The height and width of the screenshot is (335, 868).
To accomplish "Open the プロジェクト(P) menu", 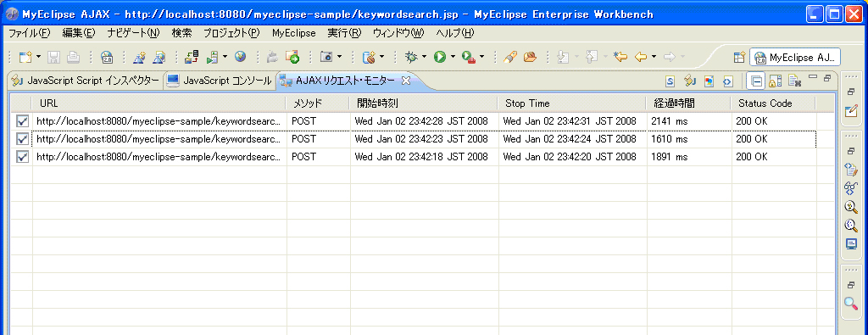I will click(231, 33).
